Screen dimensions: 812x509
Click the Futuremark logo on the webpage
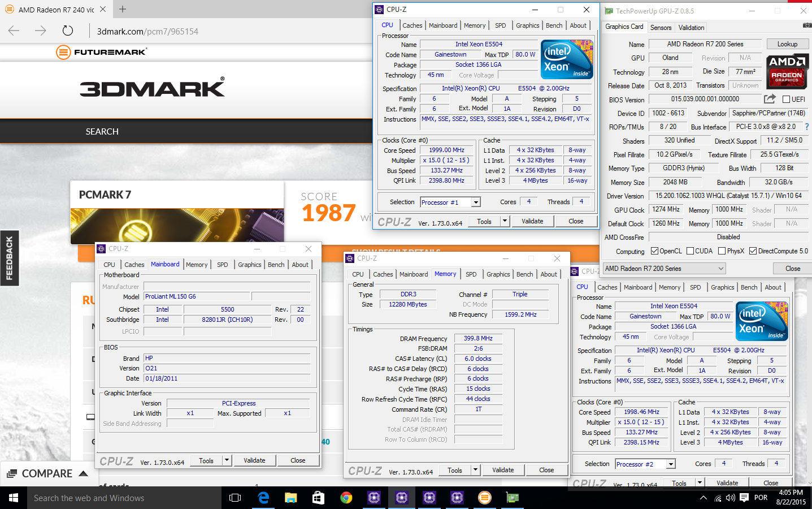[x=101, y=52]
